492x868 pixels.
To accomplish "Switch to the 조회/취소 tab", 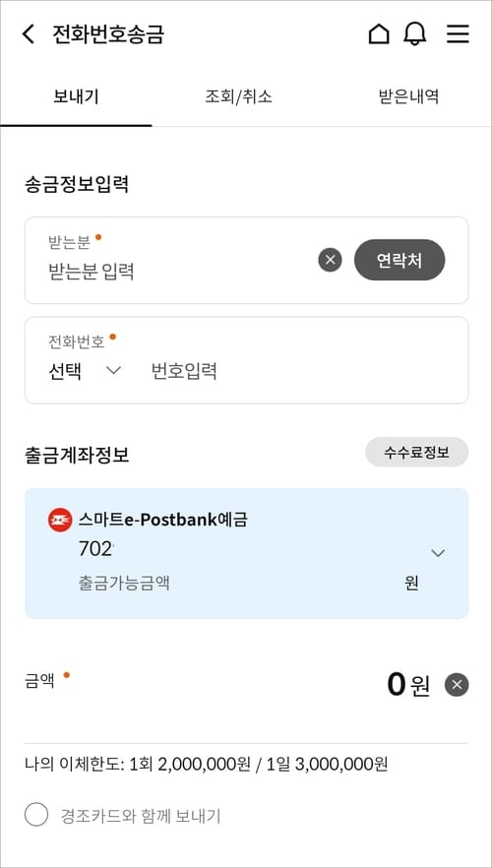I will [x=238, y=96].
